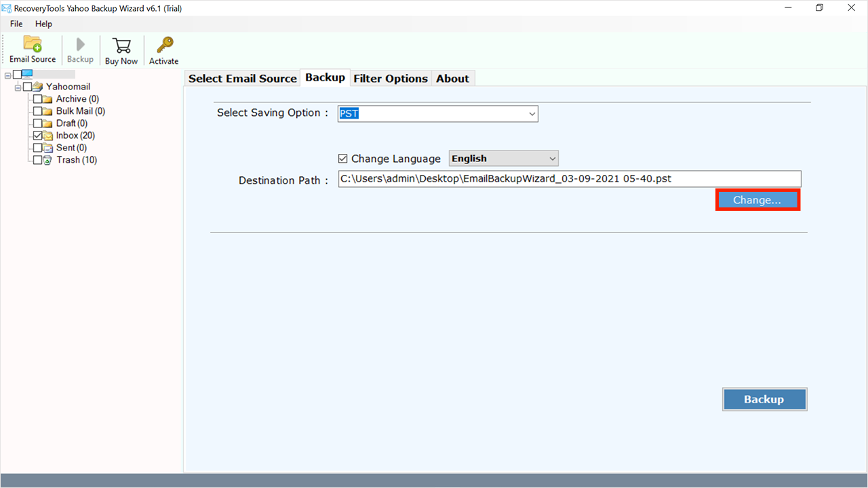This screenshot has height=488, width=868.
Task: Click the Sent folder icon
Action: coord(47,148)
